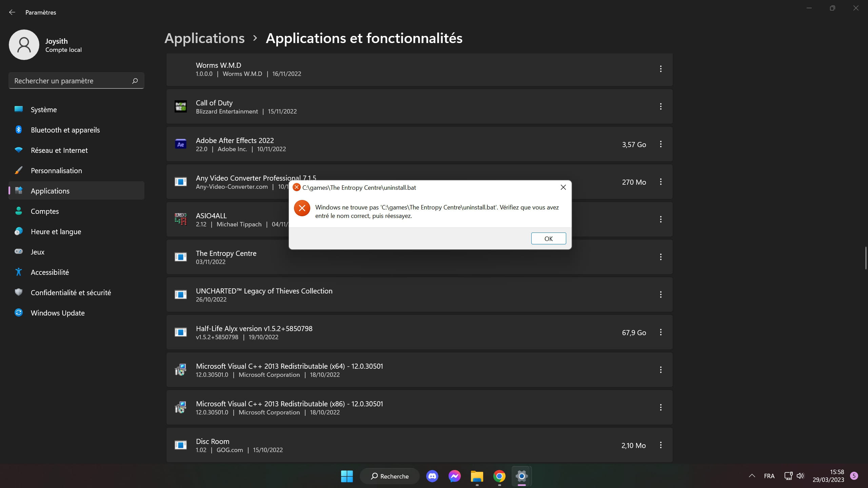Open Heure et langue settings

pos(76,231)
